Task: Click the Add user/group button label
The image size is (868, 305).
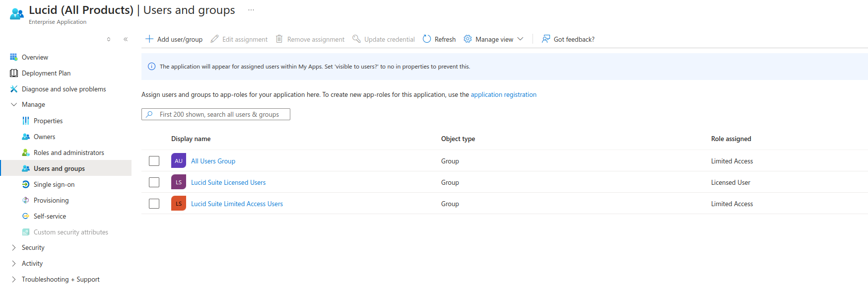Action: [x=180, y=39]
